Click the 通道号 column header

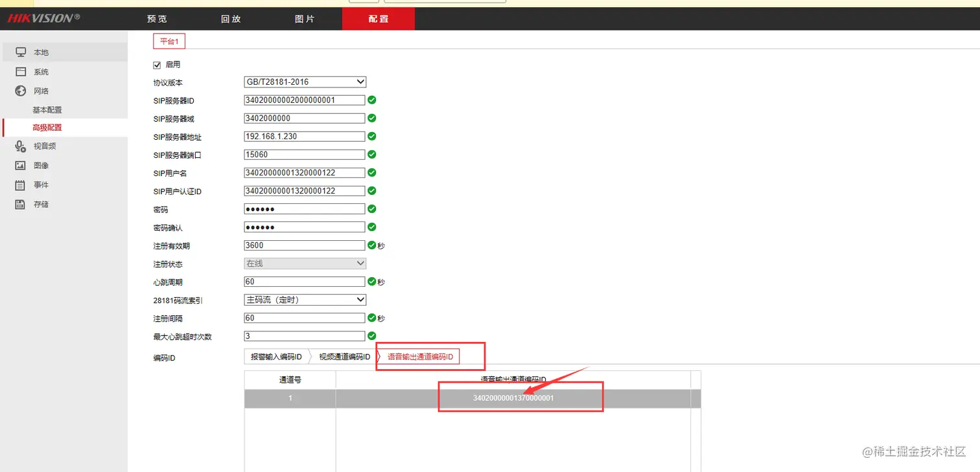(290, 380)
